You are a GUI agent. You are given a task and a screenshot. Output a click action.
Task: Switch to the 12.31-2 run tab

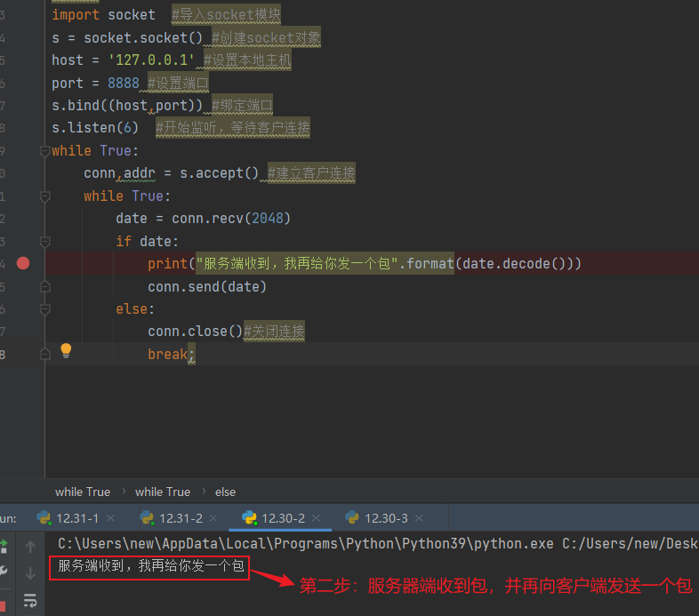coord(181,518)
